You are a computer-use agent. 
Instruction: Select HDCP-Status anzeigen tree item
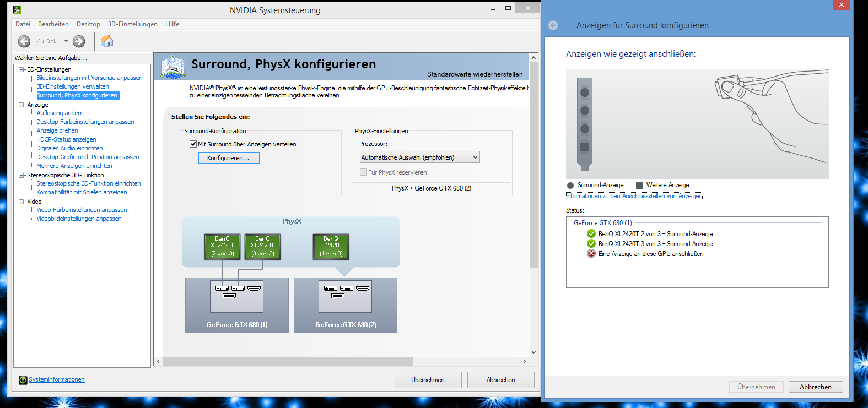(66, 139)
